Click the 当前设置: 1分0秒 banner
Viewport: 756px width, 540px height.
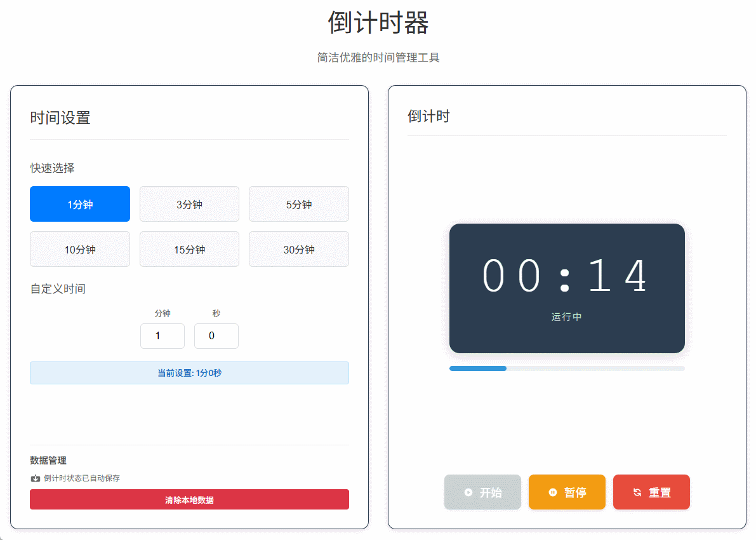pos(190,373)
